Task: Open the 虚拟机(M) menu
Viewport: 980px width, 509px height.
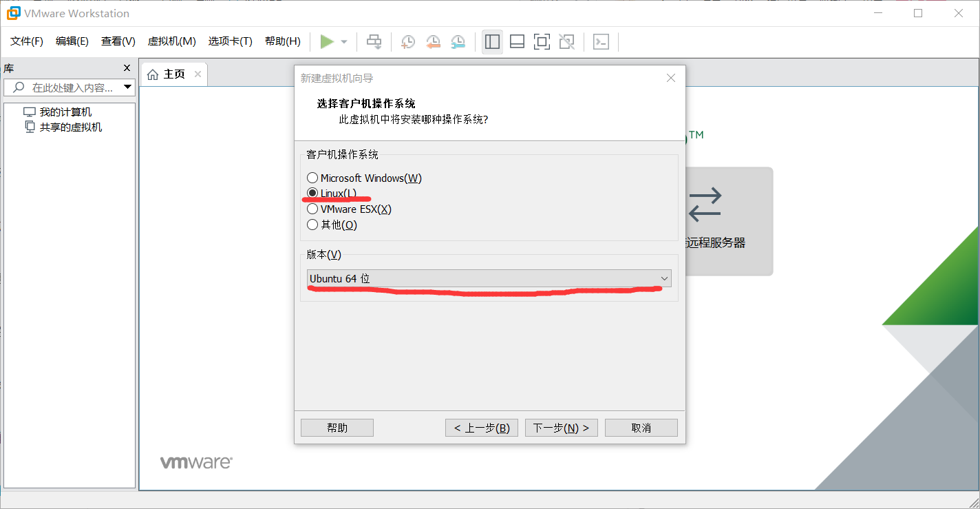Action: [x=172, y=41]
